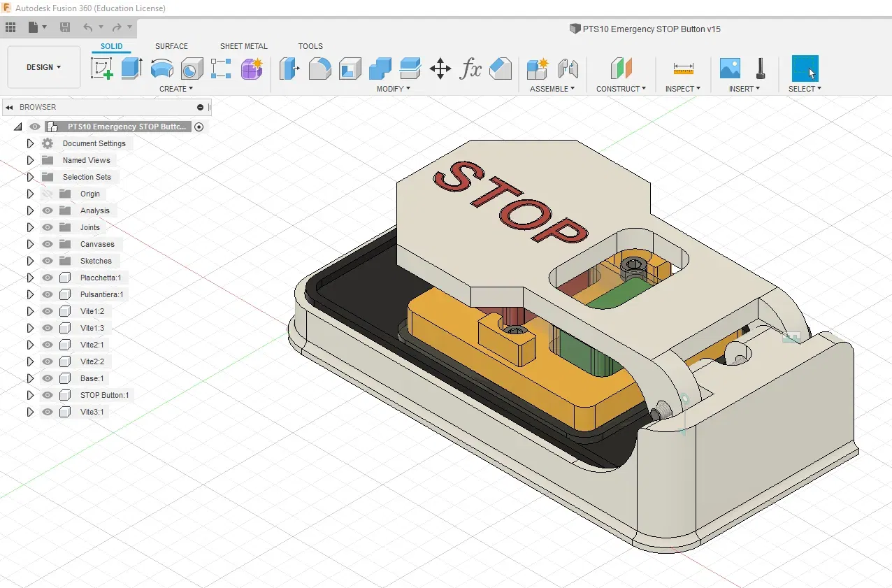Expand Selection Sets node
Image resolution: width=892 pixels, height=588 pixels.
coord(30,177)
